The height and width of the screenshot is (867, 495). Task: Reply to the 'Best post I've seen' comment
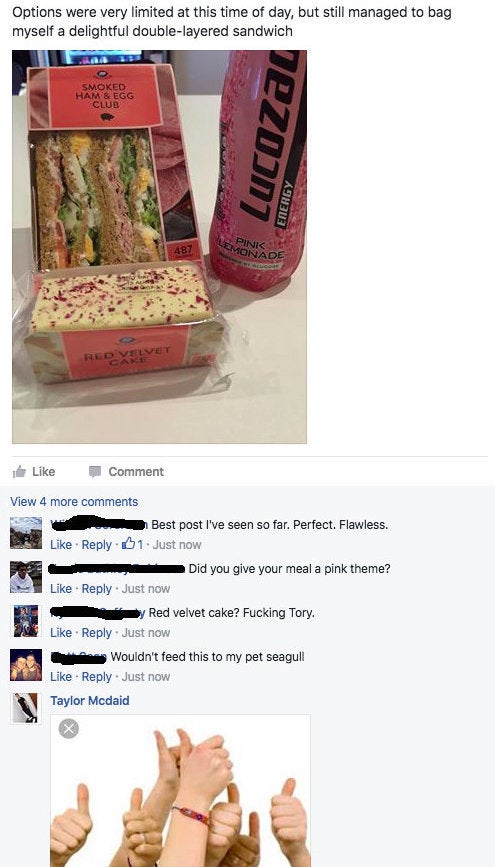(96, 545)
